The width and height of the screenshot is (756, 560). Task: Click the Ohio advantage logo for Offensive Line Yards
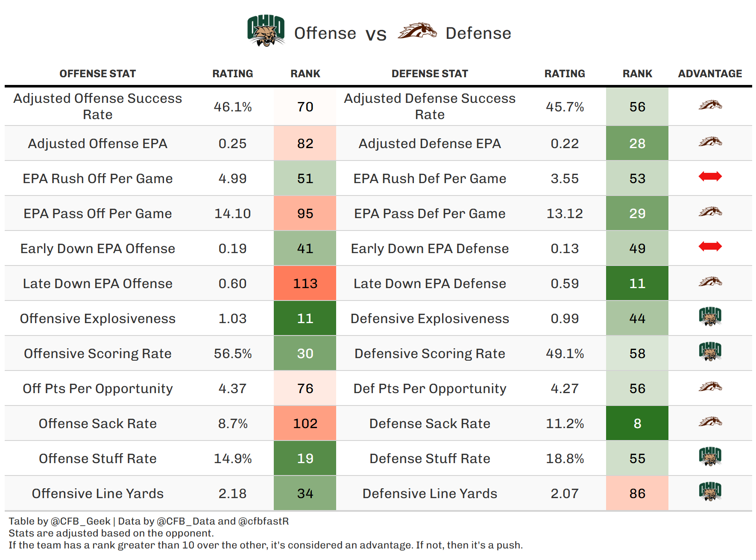pyautogui.click(x=710, y=492)
